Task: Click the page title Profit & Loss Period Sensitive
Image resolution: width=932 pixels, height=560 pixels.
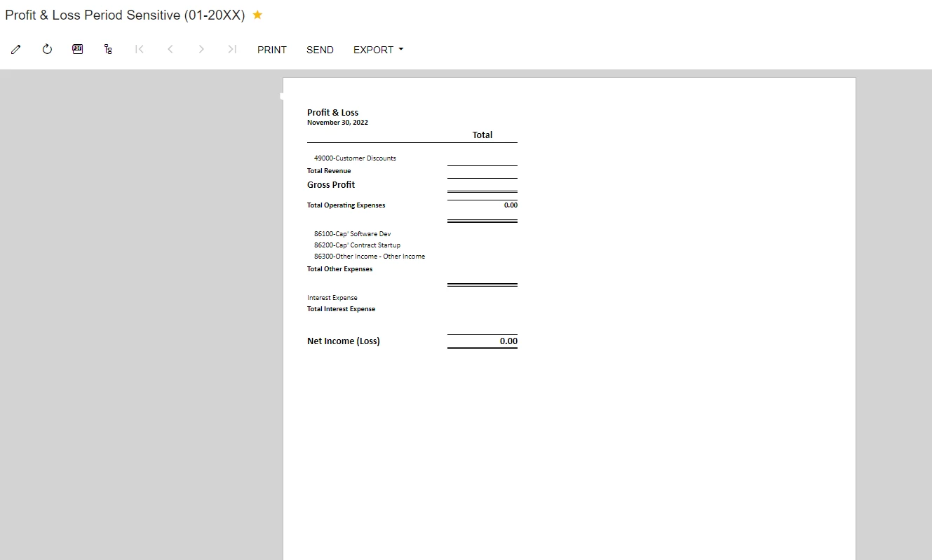Action: [125, 15]
